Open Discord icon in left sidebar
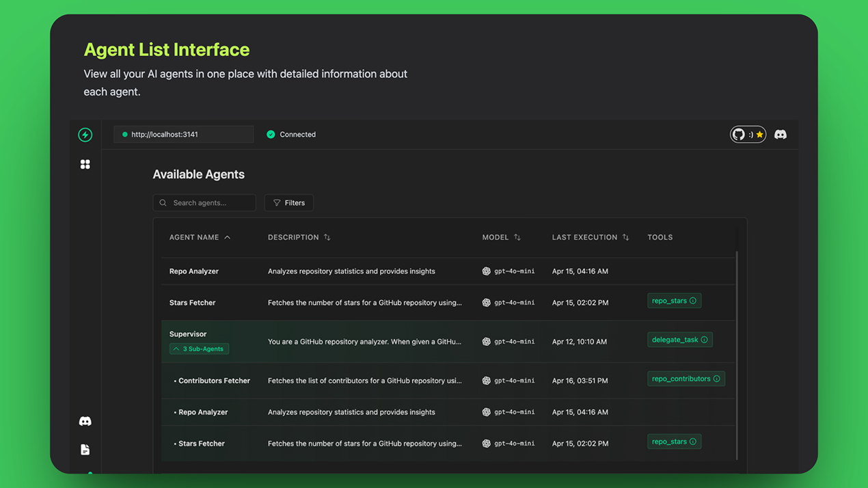This screenshot has width=868, height=488. point(85,421)
